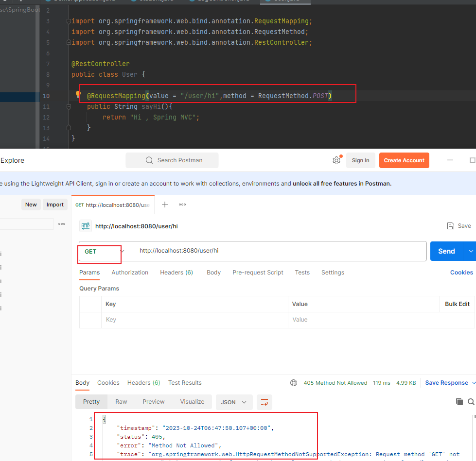Screen dimensions: 476x461
Task: Click the Save floppy disk icon
Action: 451,226
